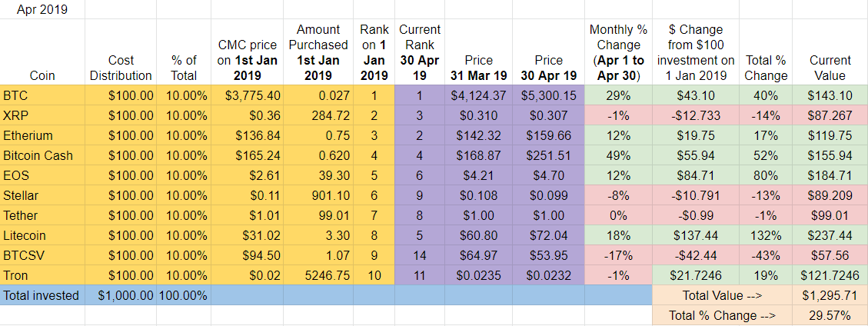Select the Etherium coin name cell

point(42,135)
